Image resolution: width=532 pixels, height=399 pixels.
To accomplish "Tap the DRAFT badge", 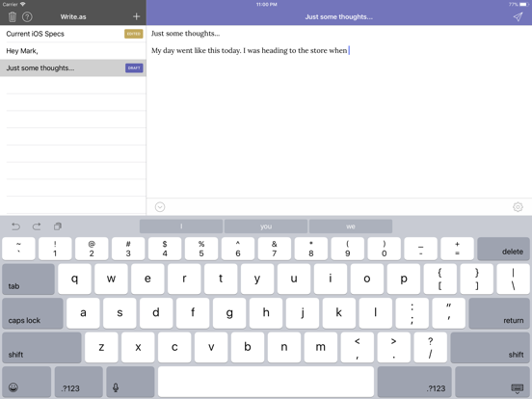I will click(134, 67).
